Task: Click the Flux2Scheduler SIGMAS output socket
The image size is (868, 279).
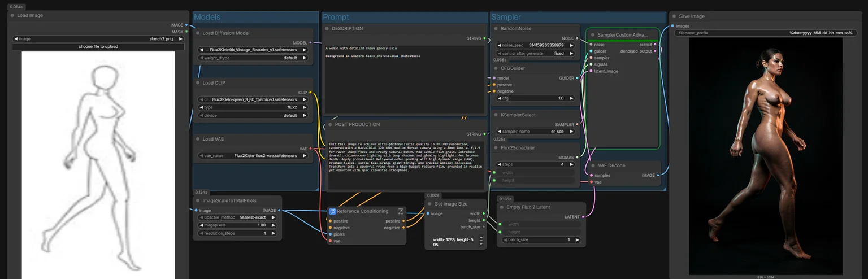Action: pyautogui.click(x=578, y=158)
